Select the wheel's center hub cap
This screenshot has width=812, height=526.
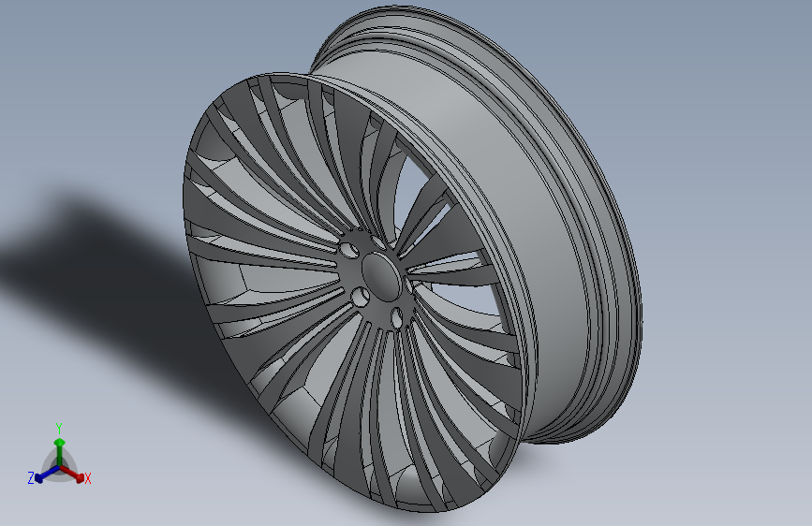(382, 276)
